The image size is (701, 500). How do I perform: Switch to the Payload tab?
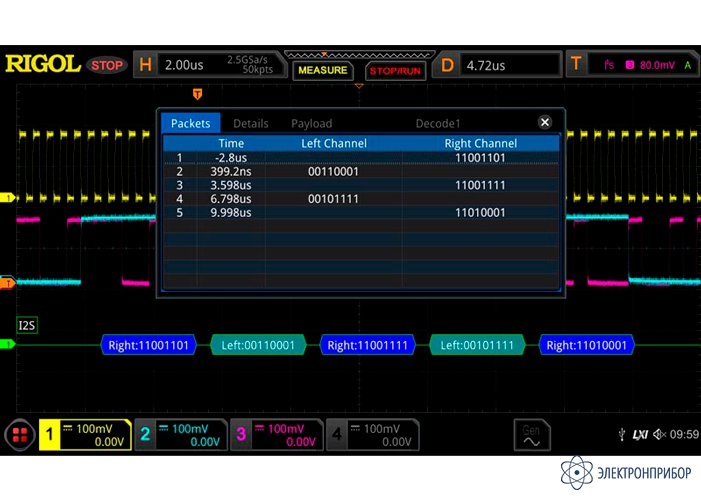[x=311, y=123]
